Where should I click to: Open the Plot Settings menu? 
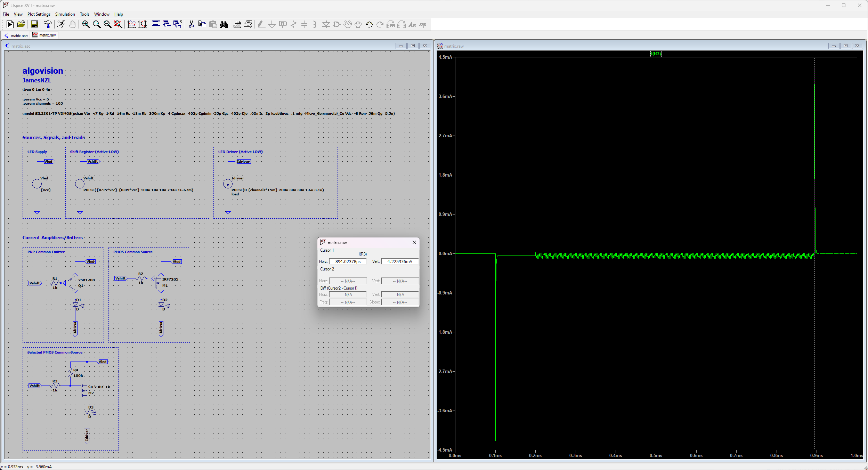[39, 14]
